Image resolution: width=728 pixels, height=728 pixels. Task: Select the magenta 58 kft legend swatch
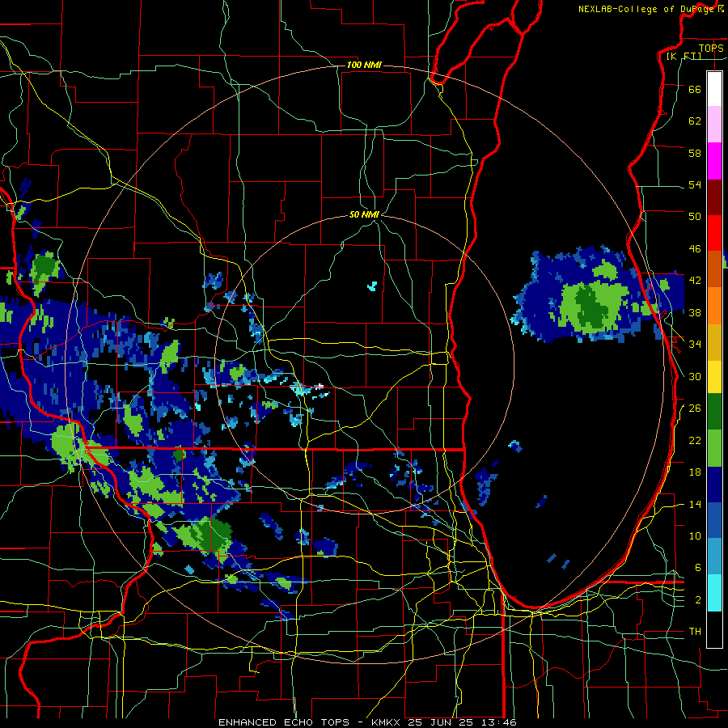coord(714,161)
